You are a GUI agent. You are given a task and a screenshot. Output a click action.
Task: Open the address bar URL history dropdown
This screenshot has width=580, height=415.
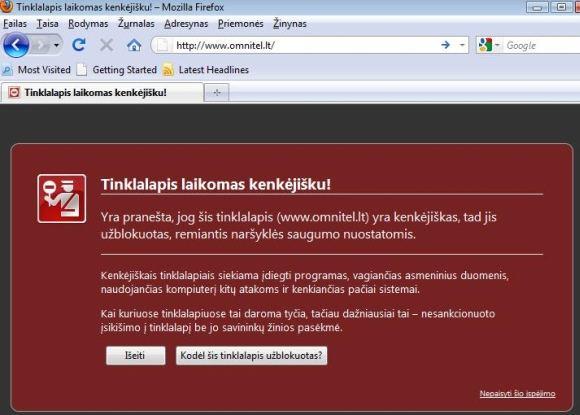point(462,45)
